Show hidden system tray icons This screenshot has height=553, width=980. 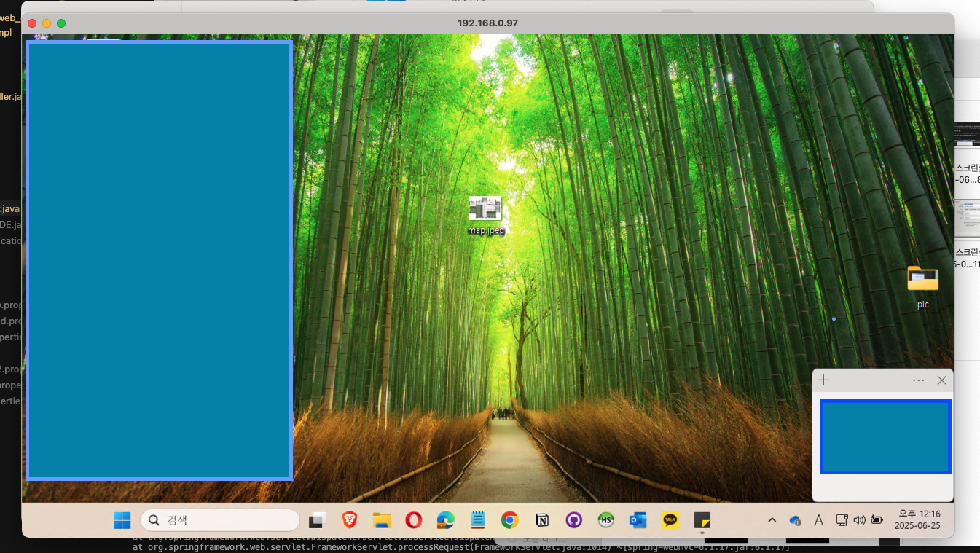[772, 520]
